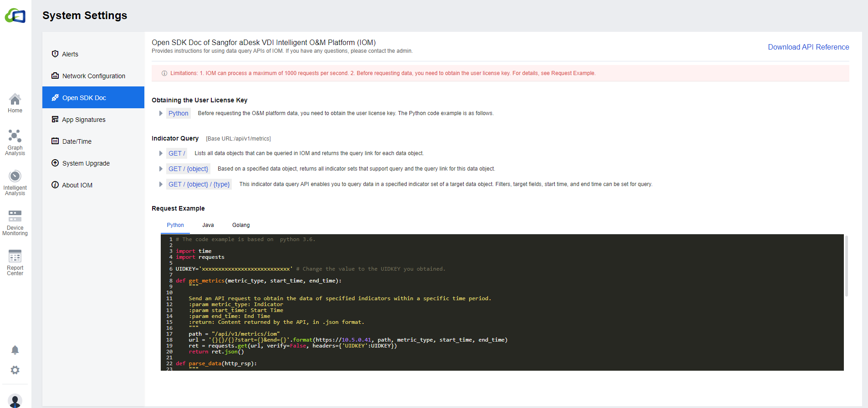Expand the GET / API entry
Viewport: 868px width, 408px height.
pyautogui.click(x=177, y=153)
